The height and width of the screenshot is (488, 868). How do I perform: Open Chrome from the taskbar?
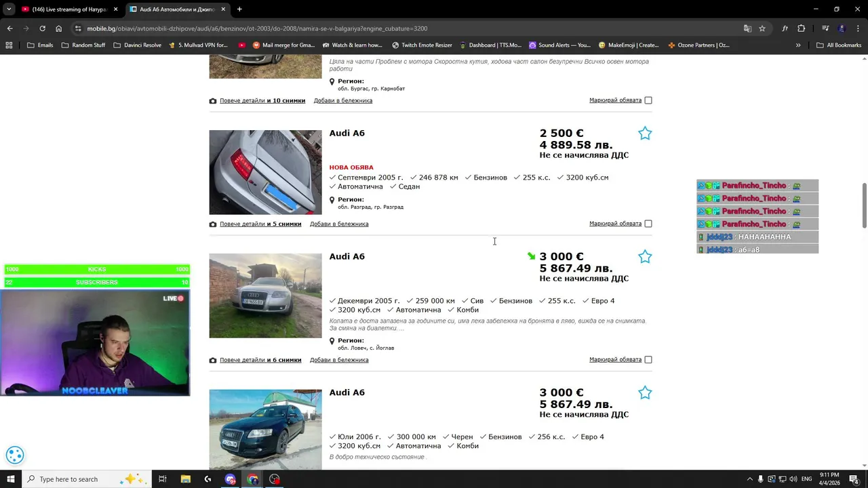(x=252, y=479)
